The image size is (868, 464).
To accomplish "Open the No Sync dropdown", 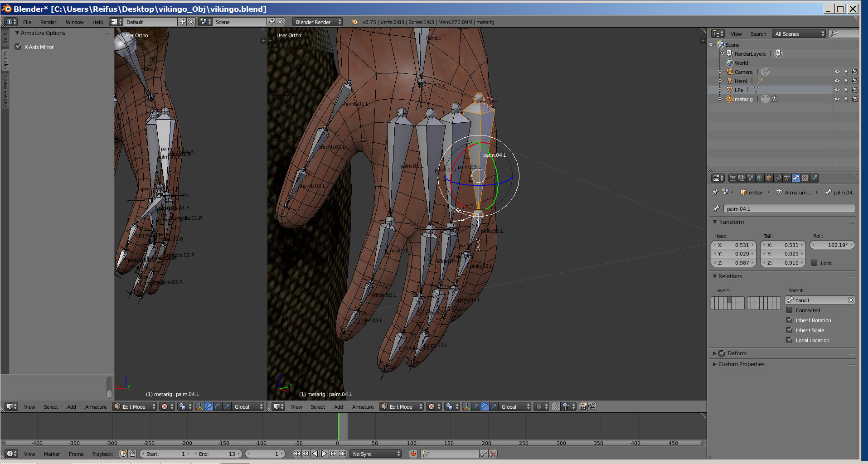I will click(x=376, y=454).
